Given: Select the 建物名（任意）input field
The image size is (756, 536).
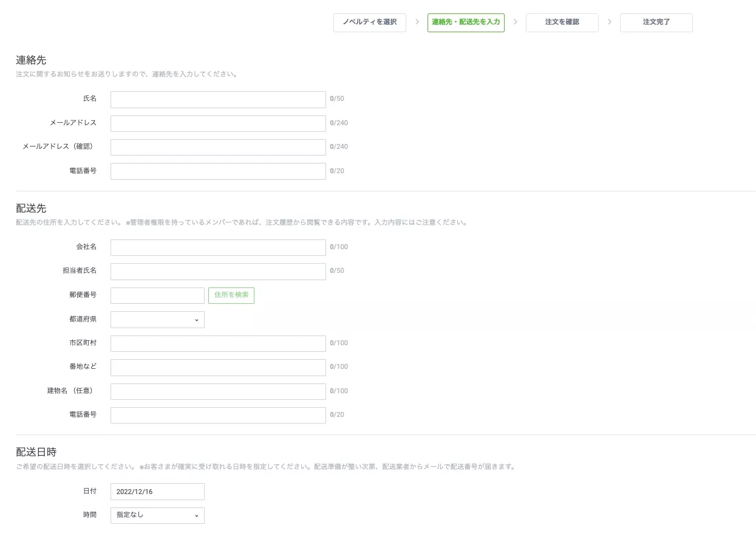Looking at the screenshot, I should (x=218, y=391).
